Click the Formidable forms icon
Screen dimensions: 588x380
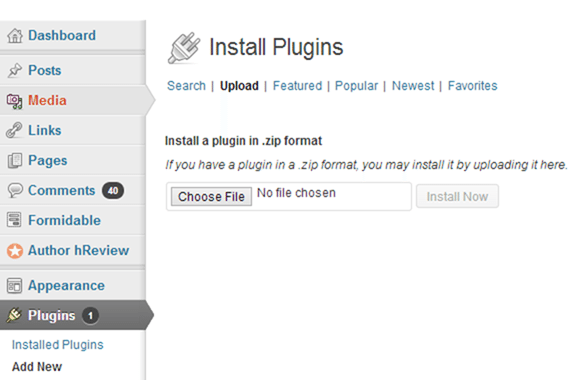[14, 220]
